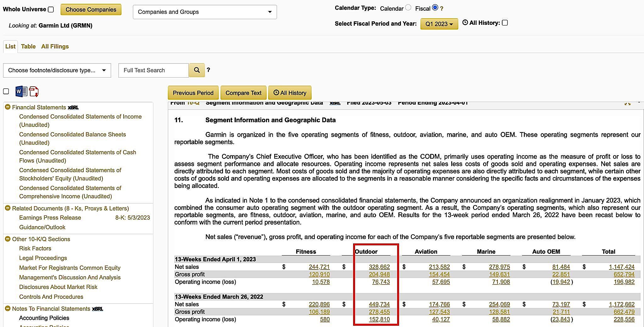Click the magnifier search button
The height and width of the screenshot is (327, 644).
click(197, 70)
